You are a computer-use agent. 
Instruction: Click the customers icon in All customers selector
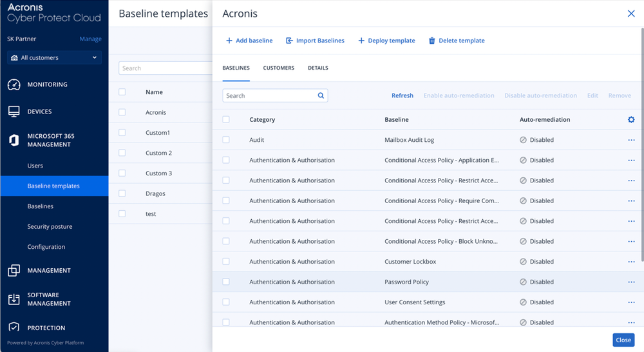pyautogui.click(x=14, y=57)
